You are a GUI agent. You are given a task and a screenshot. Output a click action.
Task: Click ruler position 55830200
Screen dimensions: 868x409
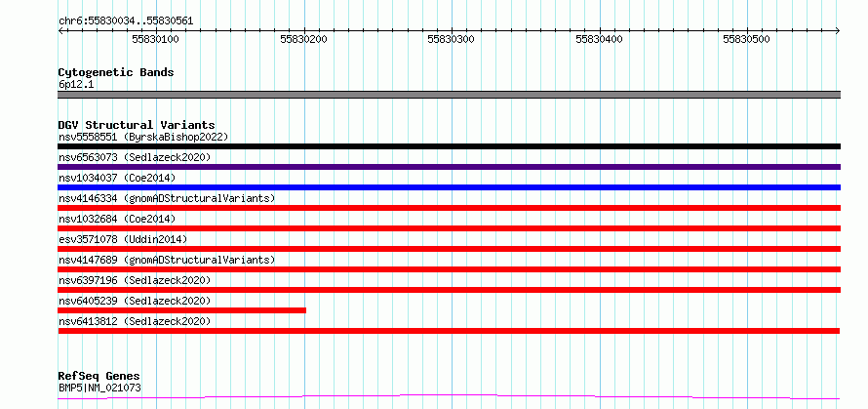click(304, 39)
